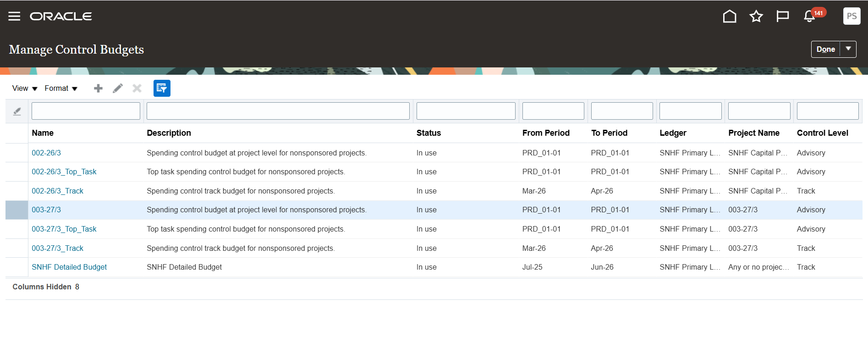Image resolution: width=868 pixels, height=343 pixels.
Task: Open the PS user profile menu
Action: pos(852,16)
